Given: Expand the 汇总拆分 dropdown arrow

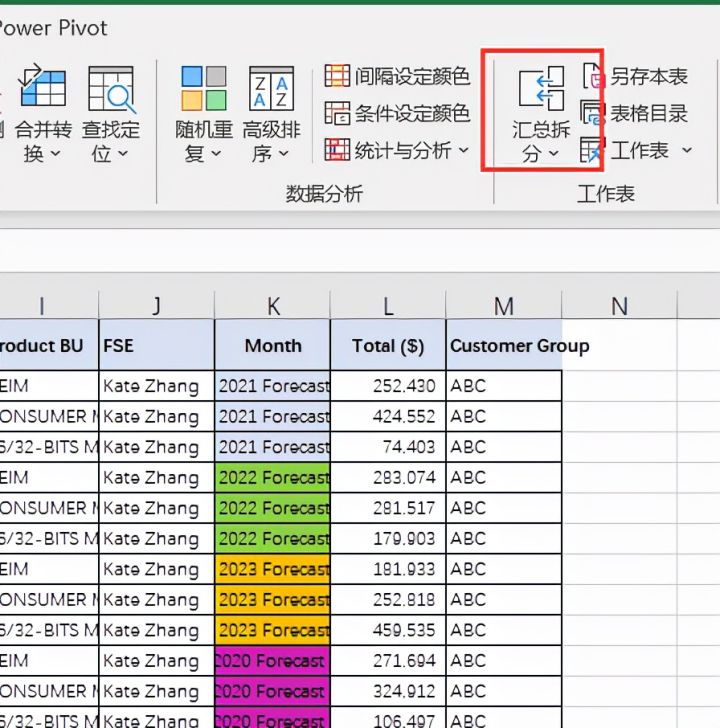Looking at the screenshot, I should pyautogui.click(x=553, y=153).
